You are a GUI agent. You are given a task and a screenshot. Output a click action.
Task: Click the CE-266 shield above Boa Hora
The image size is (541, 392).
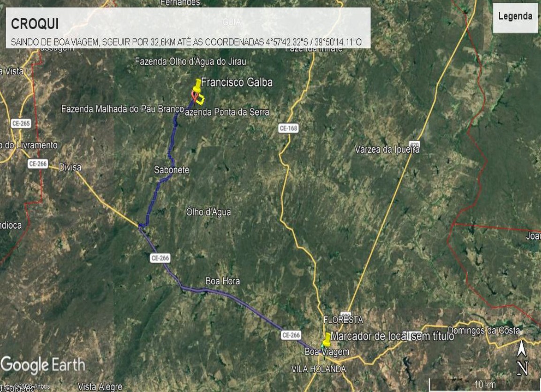[160, 258]
